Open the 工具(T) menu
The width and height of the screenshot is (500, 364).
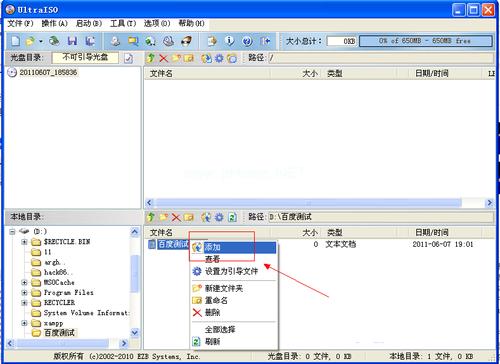click(123, 23)
